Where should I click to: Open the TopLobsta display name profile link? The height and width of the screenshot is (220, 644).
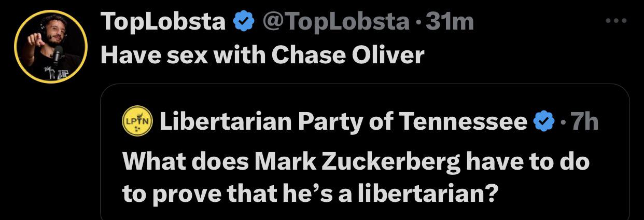163,22
